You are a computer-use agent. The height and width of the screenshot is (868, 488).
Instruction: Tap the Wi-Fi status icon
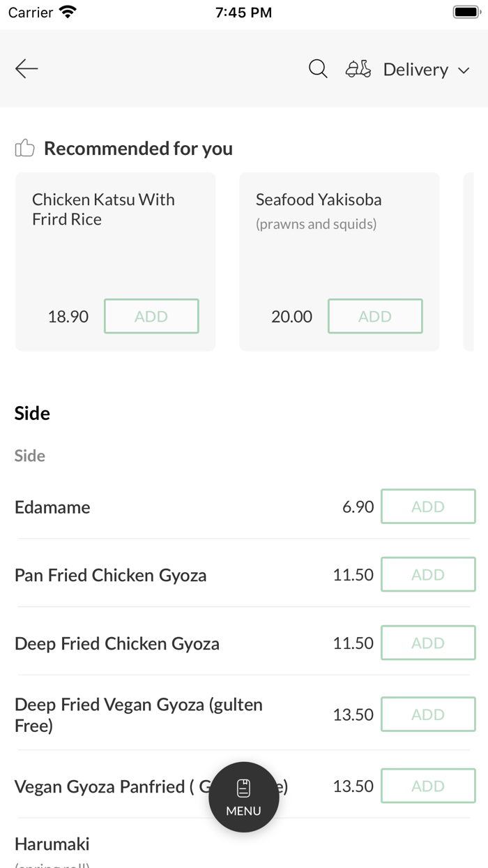click(x=68, y=13)
